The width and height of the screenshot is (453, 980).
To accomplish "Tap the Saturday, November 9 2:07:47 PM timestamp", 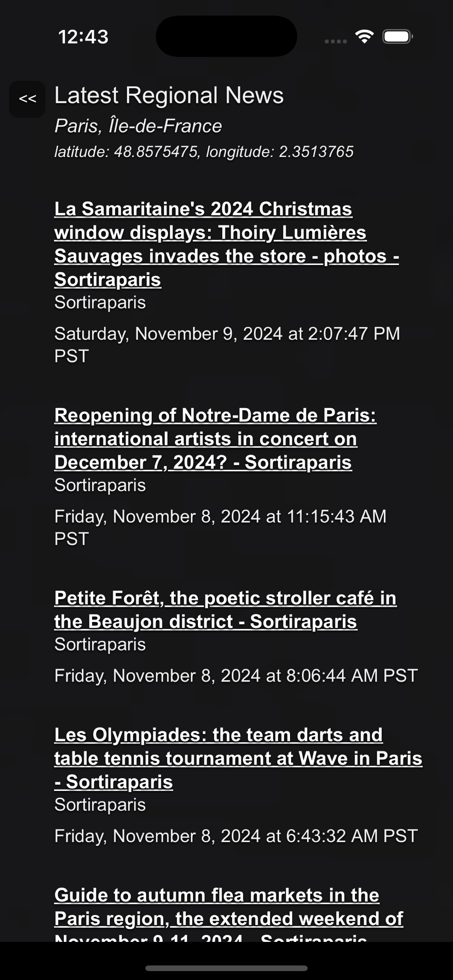I will pyautogui.click(x=227, y=345).
